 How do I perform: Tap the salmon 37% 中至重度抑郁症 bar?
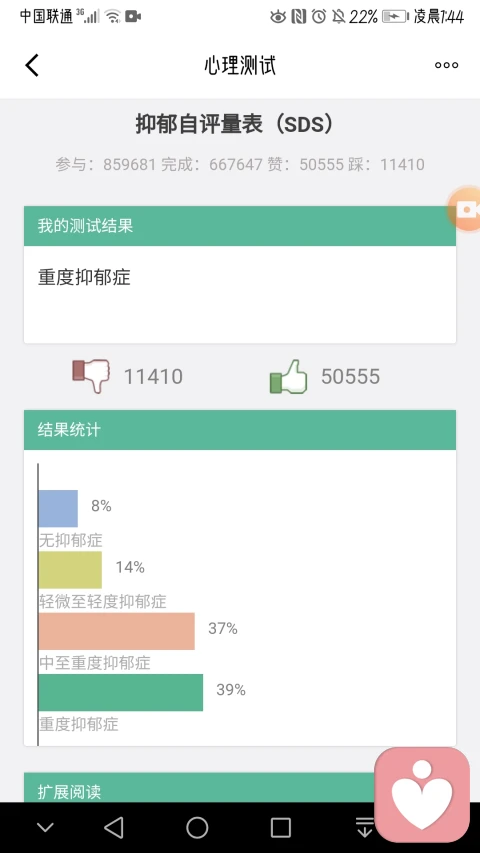pos(116,631)
